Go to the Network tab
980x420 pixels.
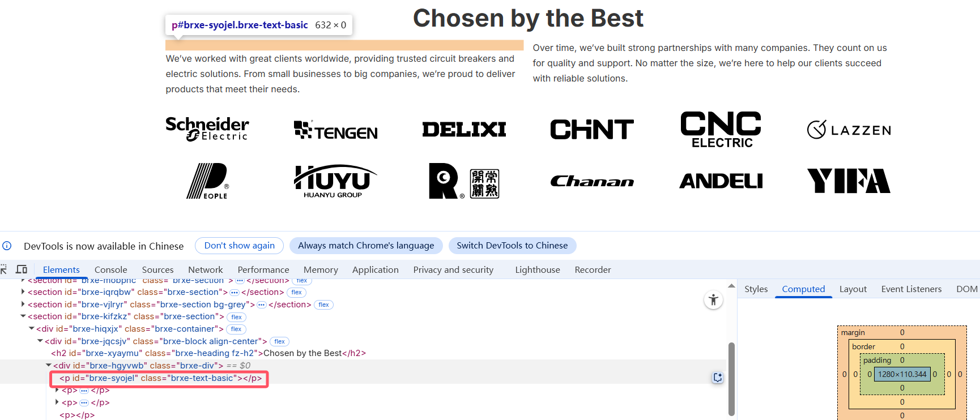206,270
